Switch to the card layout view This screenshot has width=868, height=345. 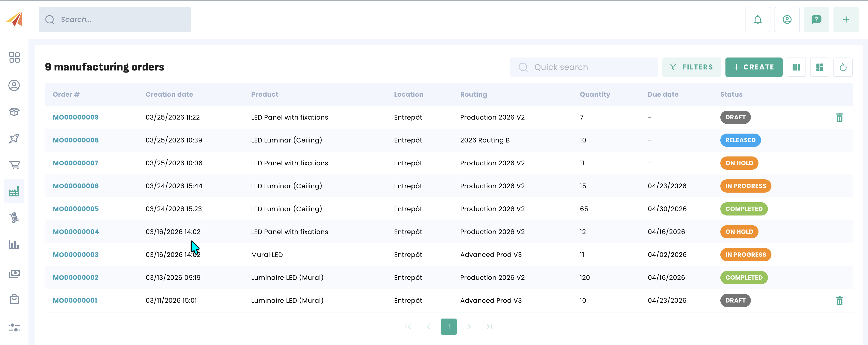pos(819,67)
